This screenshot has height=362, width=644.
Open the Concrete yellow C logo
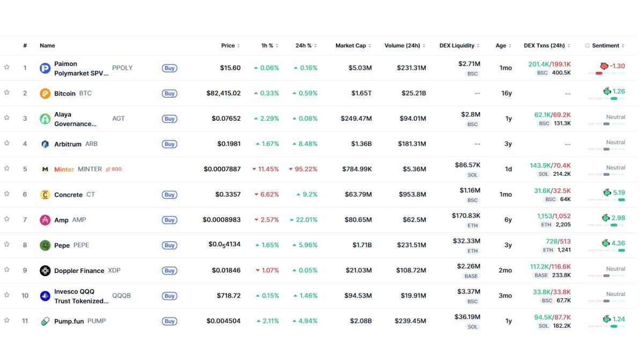click(45, 195)
